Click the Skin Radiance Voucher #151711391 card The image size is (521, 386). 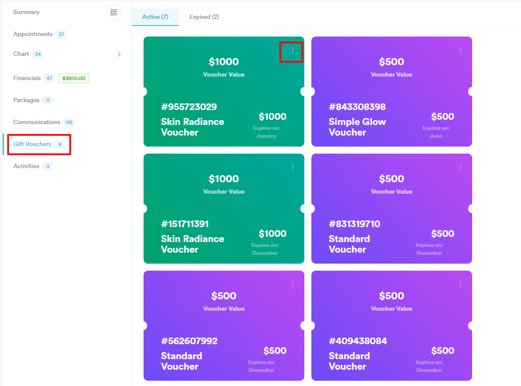224,209
